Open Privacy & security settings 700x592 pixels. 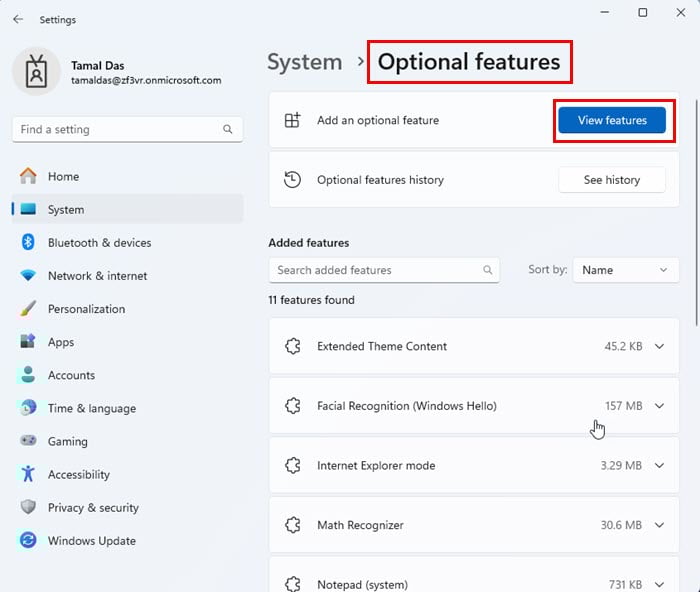coord(92,508)
